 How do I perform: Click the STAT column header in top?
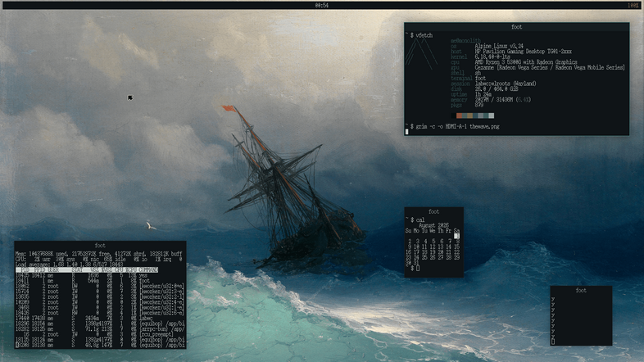click(x=77, y=270)
